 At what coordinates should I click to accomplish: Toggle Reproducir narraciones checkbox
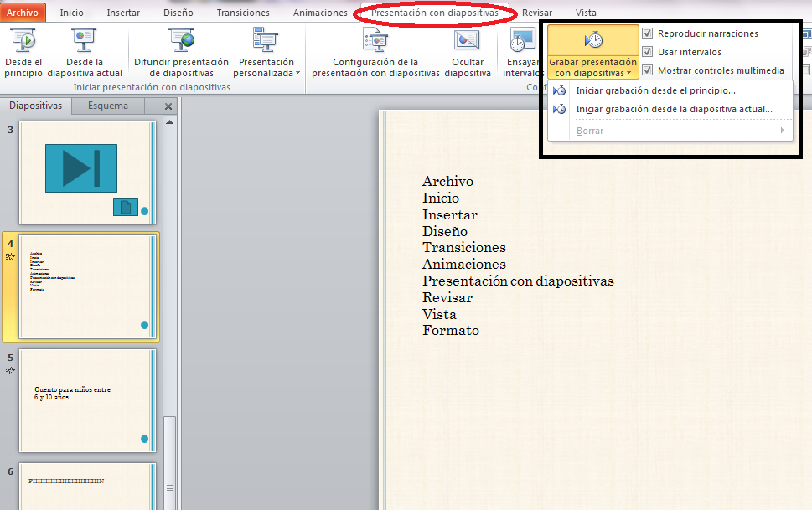click(x=647, y=33)
